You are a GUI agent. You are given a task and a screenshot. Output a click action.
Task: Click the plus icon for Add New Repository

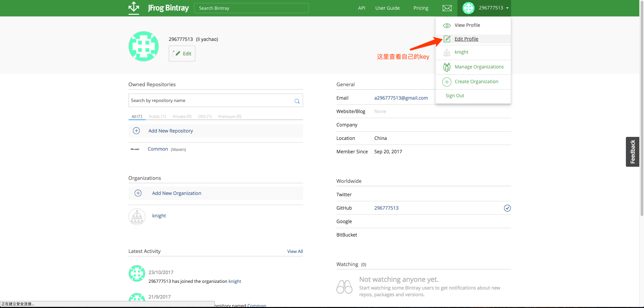[136, 131]
